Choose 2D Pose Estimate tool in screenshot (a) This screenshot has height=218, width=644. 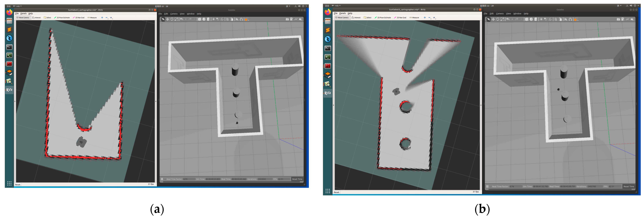[62, 18]
